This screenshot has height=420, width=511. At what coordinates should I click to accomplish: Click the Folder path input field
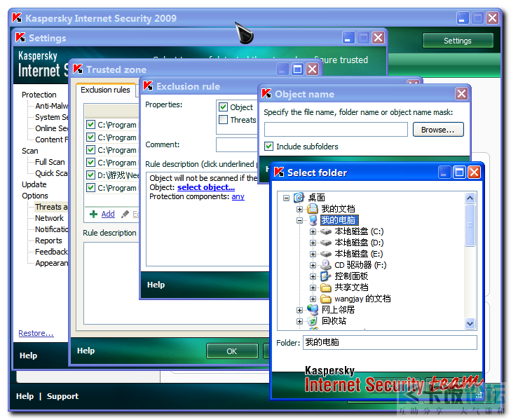(x=390, y=342)
